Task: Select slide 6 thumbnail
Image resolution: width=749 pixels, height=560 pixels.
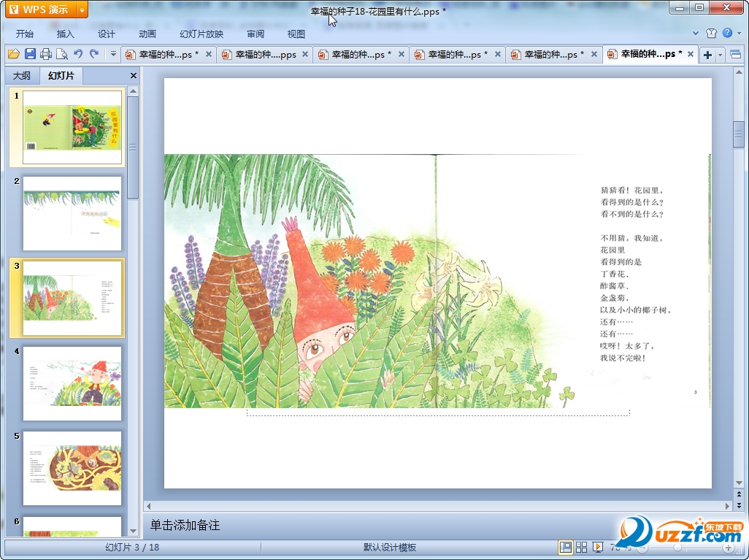Action: click(72, 526)
